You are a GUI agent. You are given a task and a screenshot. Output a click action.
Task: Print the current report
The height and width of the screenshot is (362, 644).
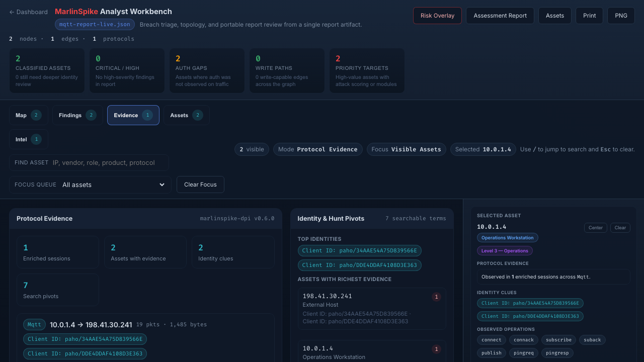(589, 15)
